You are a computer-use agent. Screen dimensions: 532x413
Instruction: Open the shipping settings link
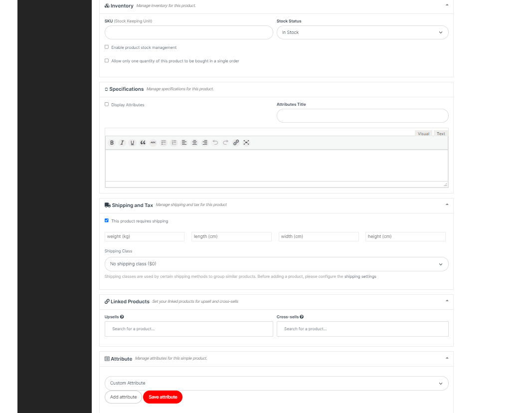click(x=360, y=276)
